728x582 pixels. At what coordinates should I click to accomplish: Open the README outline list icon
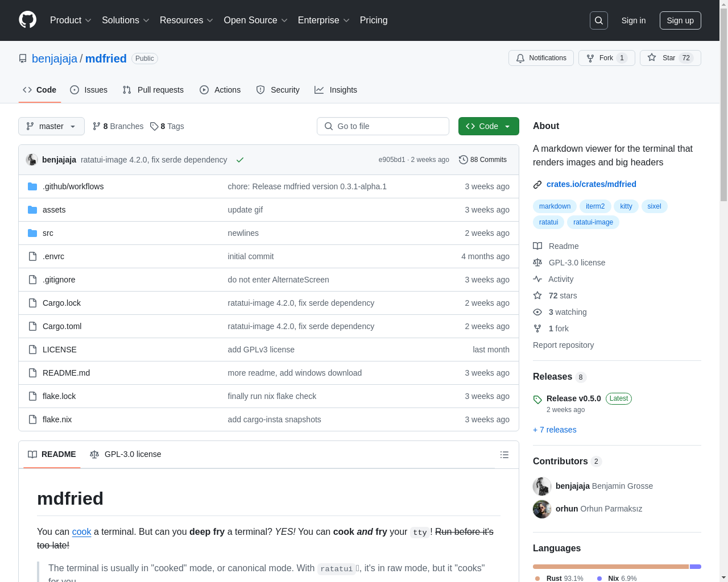504,455
